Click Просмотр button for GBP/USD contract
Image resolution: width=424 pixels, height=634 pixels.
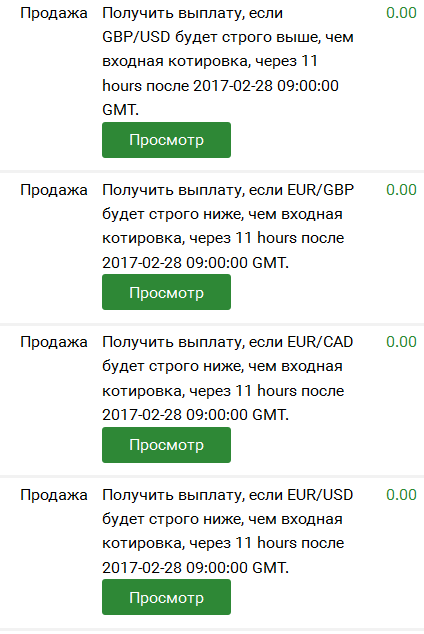pos(166,140)
